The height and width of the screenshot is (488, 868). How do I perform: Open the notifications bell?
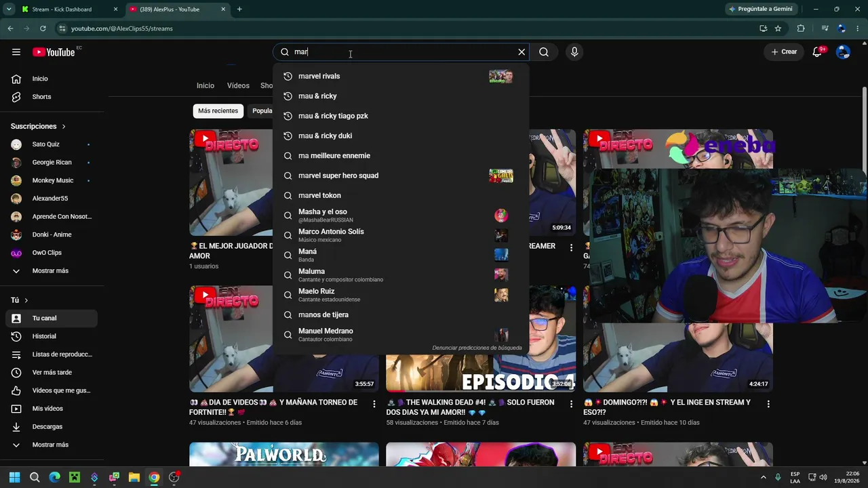click(818, 52)
